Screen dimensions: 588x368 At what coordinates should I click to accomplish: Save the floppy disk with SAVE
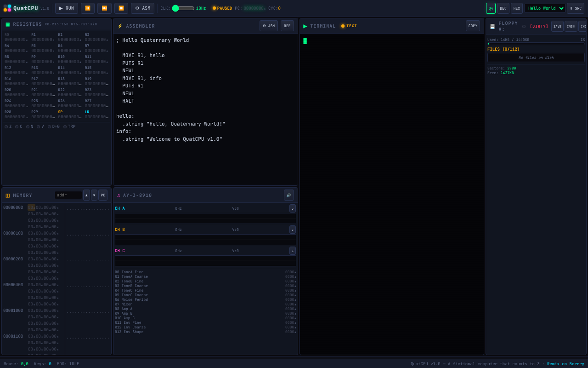point(557,26)
